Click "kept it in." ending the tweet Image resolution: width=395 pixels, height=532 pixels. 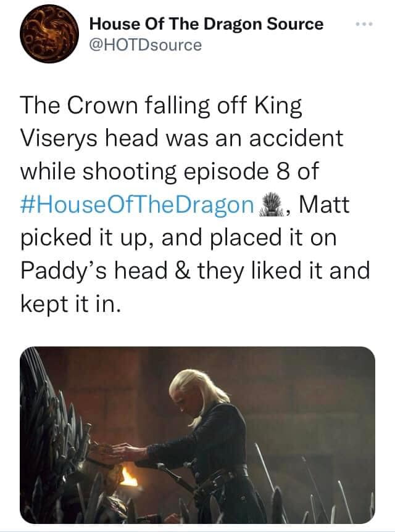coord(70,304)
